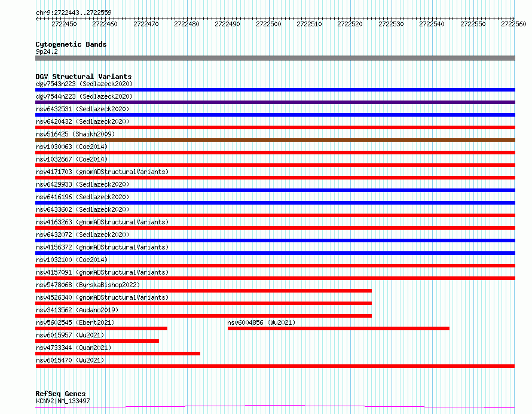Click ruler position 2722520
This screenshot has width=532, height=414.
point(350,24)
